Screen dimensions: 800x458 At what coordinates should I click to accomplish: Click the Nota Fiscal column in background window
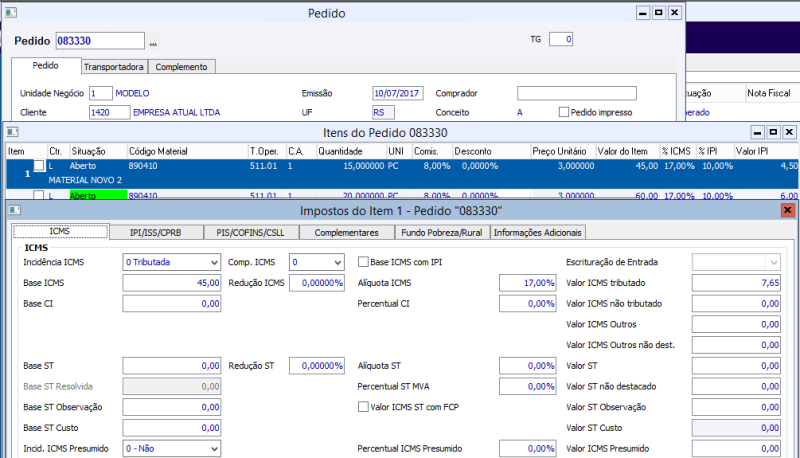[x=769, y=93]
